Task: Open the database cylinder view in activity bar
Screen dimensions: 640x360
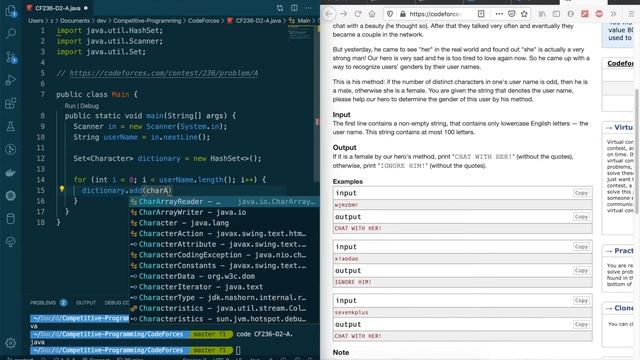Action: pyautogui.click(x=11, y=219)
